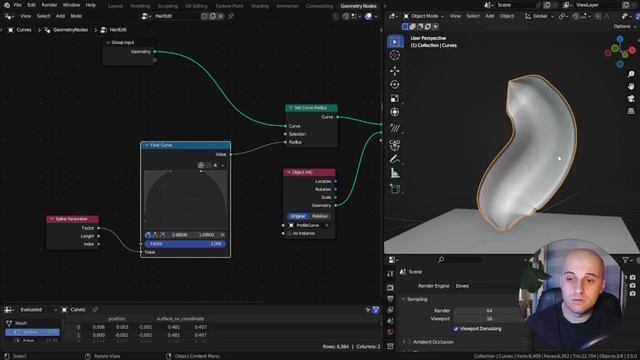The height and width of the screenshot is (360, 640).
Task: Switch to the Geometry Nodes workspace tab
Action: [x=358, y=6]
